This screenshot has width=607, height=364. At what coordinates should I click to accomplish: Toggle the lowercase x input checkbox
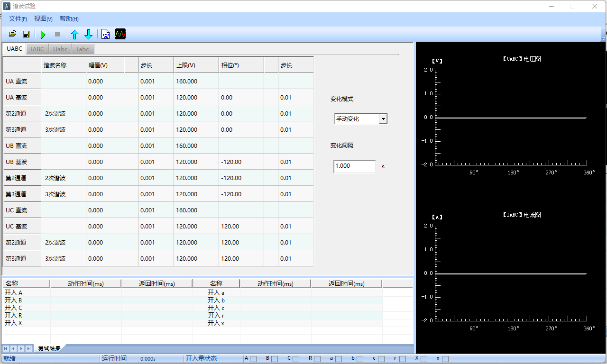(x=445, y=359)
